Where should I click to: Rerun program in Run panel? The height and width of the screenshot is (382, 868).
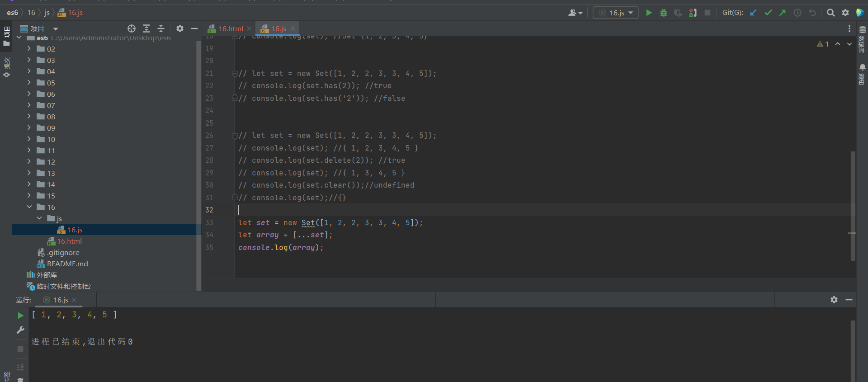[20, 315]
